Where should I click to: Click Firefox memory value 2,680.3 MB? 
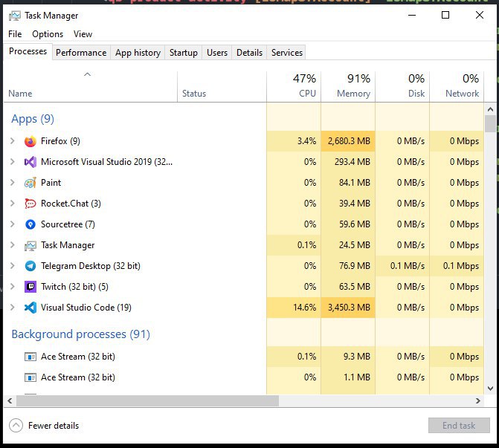(349, 141)
